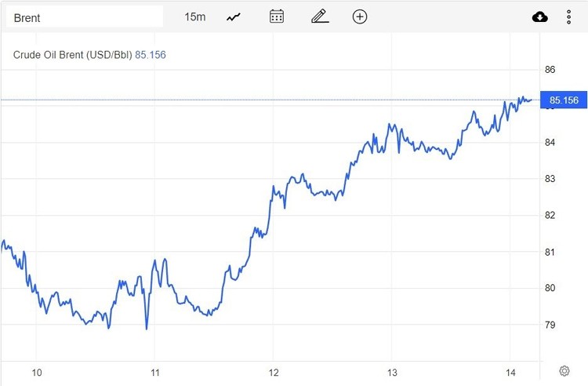Select date 14 on time axis
Viewport: 588px width, 386px height.
(510, 371)
